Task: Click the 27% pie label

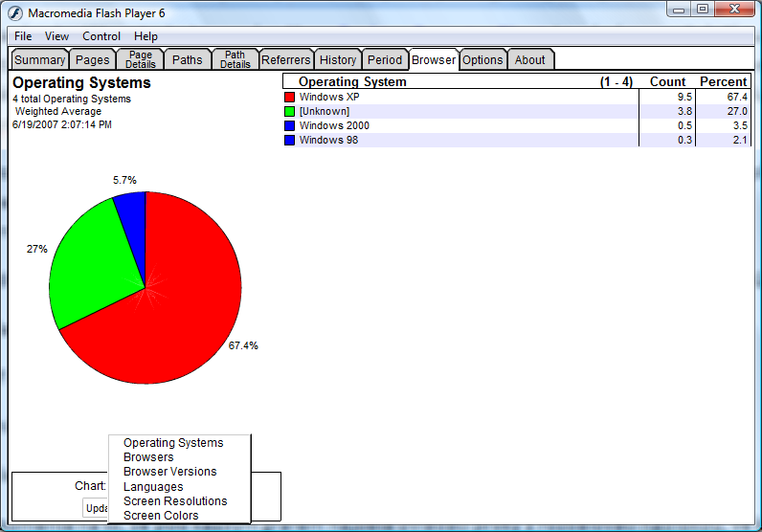Action: tap(37, 249)
